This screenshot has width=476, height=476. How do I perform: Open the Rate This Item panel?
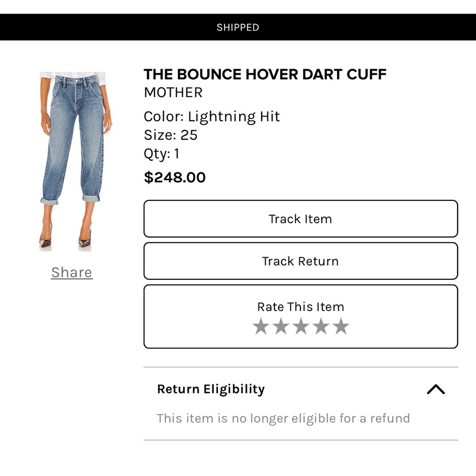pyautogui.click(x=300, y=307)
